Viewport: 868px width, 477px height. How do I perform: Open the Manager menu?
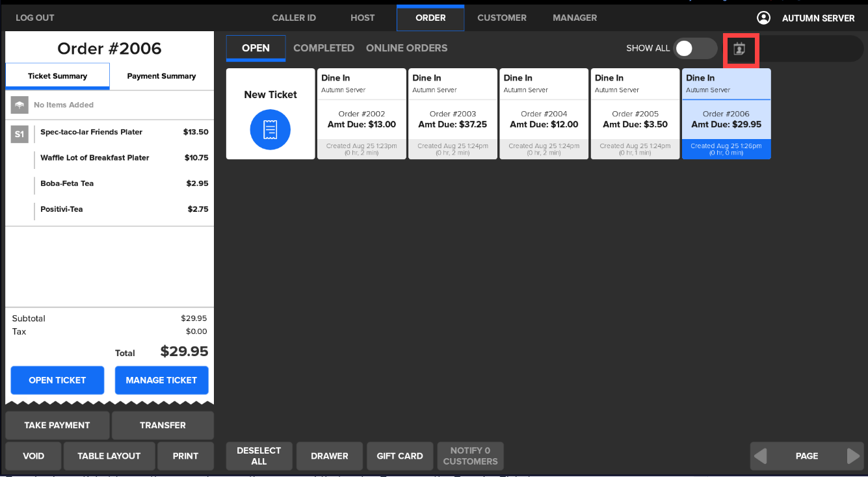click(x=574, y=18)
